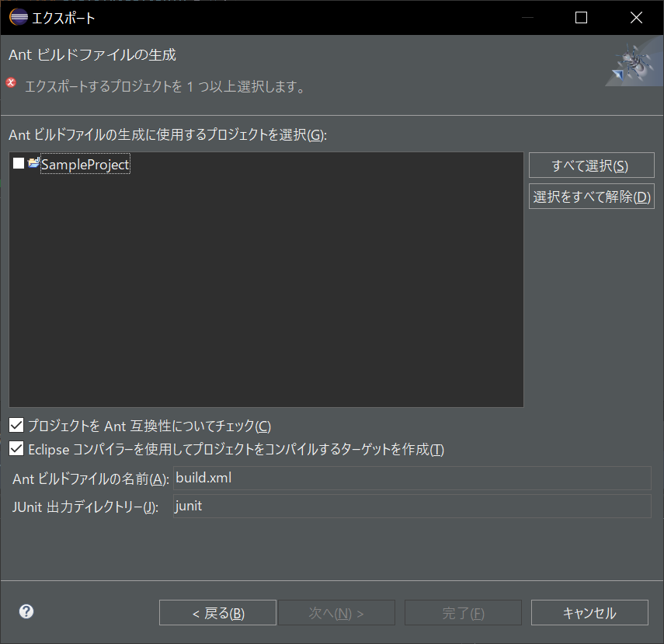664x644 pixels.
Task: Click the Java project icon beside SampleProject
Action: (33, 165)
